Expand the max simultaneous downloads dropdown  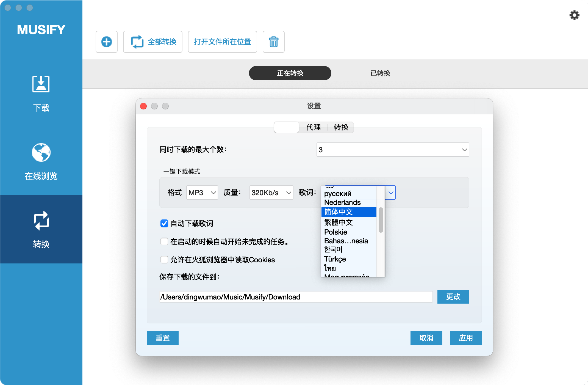393,150
